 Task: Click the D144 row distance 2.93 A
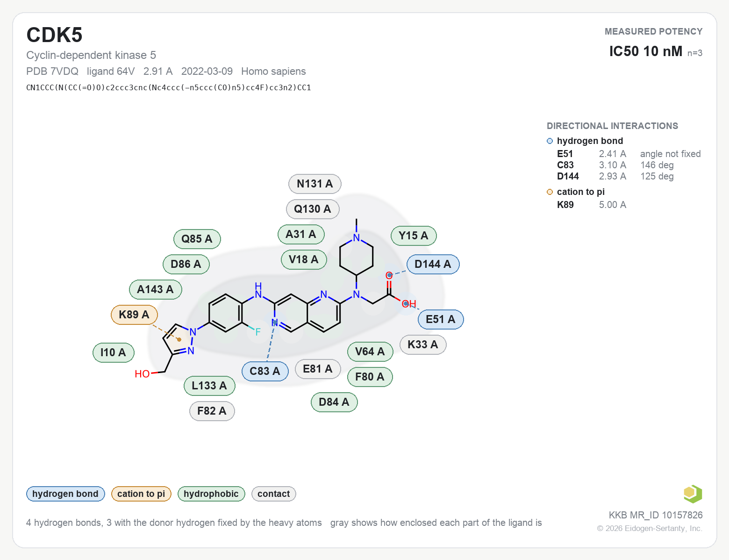click(613, 176)
